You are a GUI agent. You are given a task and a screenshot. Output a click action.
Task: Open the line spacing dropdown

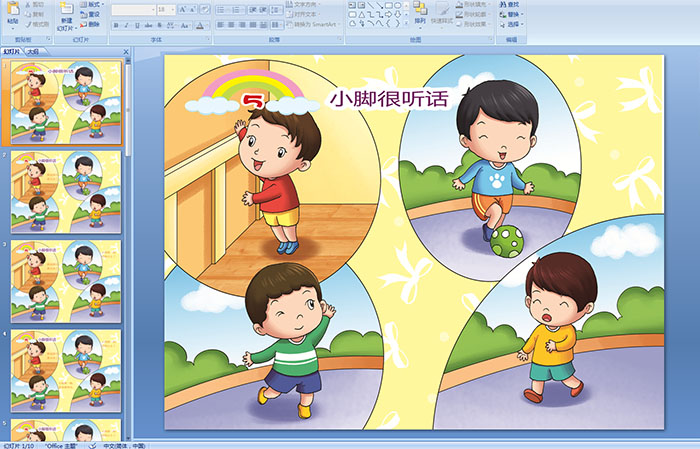[x=276, y=10]
